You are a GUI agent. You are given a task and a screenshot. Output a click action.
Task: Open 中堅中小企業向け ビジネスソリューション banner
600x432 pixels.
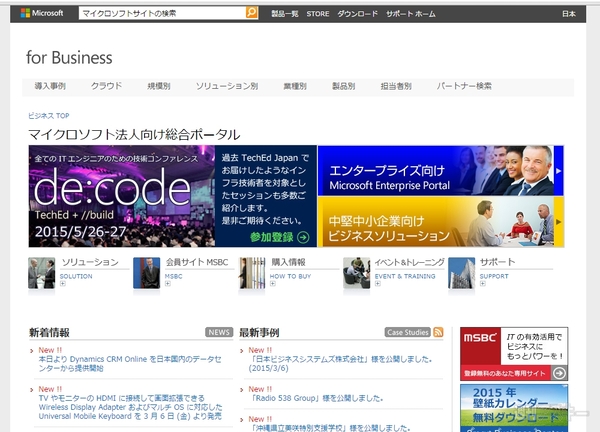coord(436,222)
